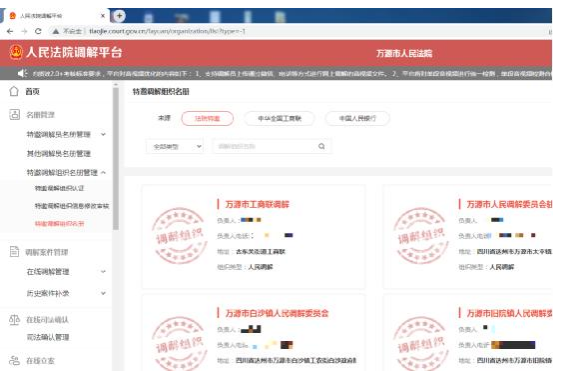Click the 首页 sidebar label

33,92
